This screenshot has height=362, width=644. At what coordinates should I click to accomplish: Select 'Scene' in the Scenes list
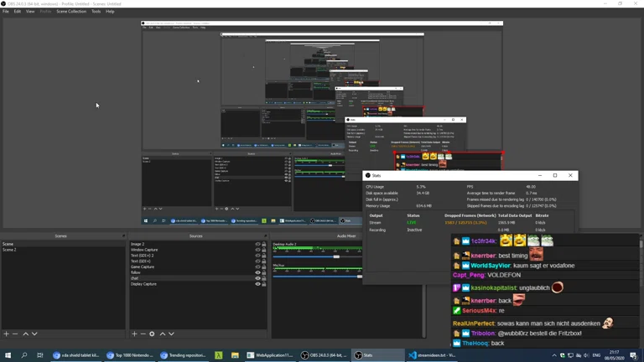click(x=63, y=244)
